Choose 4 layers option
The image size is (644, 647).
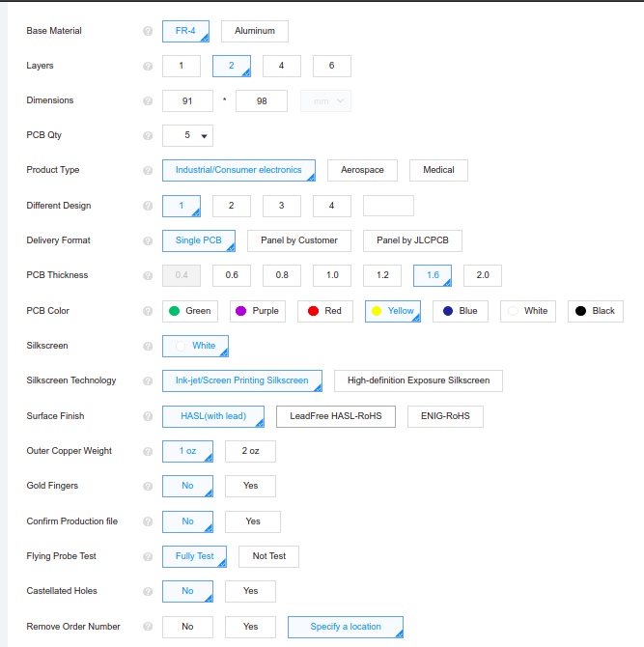point(281,66)
